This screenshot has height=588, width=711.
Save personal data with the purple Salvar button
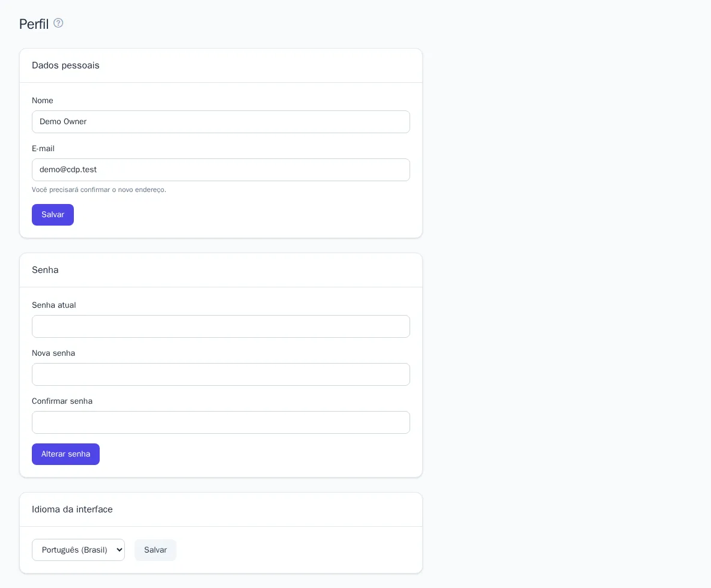[53, 215]
